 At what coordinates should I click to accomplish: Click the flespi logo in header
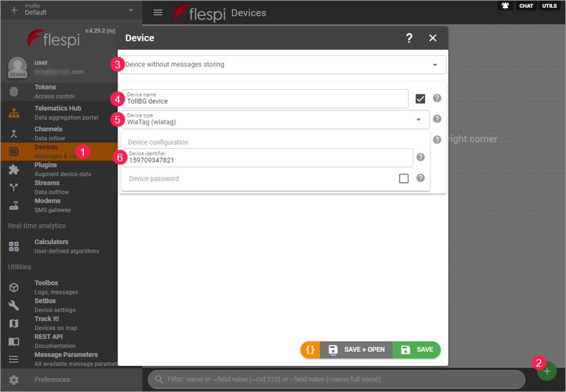click(x=200, y=14)
